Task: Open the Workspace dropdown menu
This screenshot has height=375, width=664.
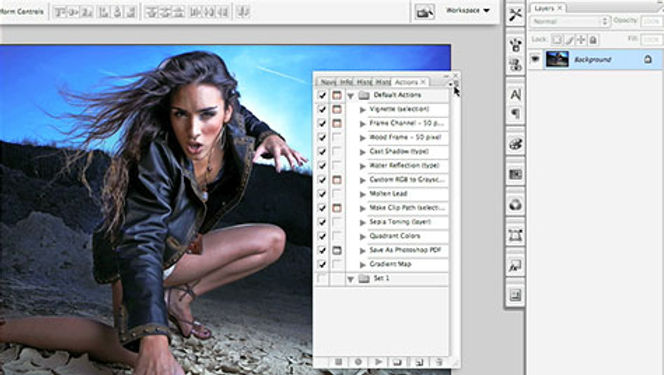Action: (x=468, y=10)
